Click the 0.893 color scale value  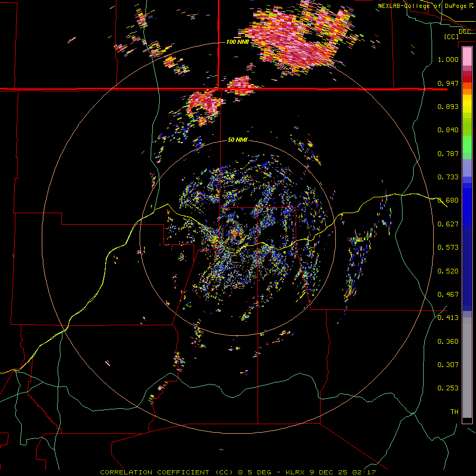[x=448, y=106]
